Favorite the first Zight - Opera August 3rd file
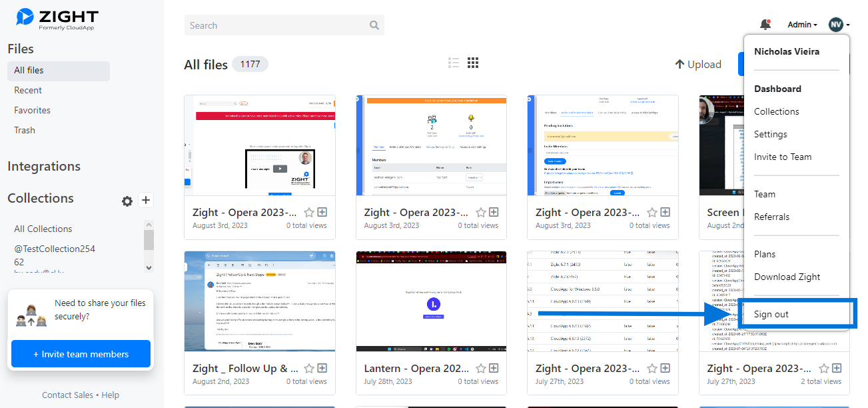The height and width of the screenshot is (408, 868). [309, 212]
